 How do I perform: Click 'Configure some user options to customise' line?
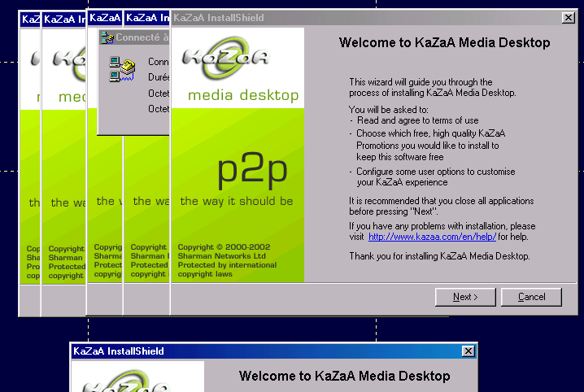[436, 172]
